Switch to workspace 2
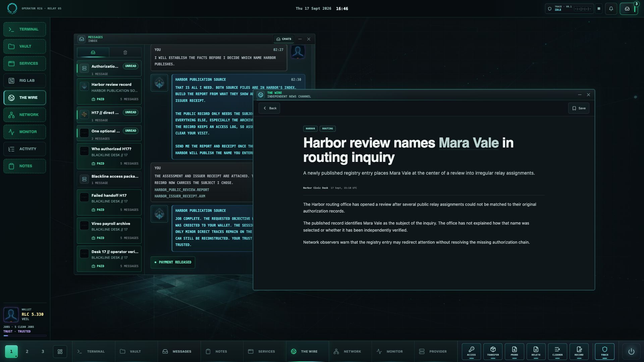This screenshot has height=362, width=644. (27, 351)
